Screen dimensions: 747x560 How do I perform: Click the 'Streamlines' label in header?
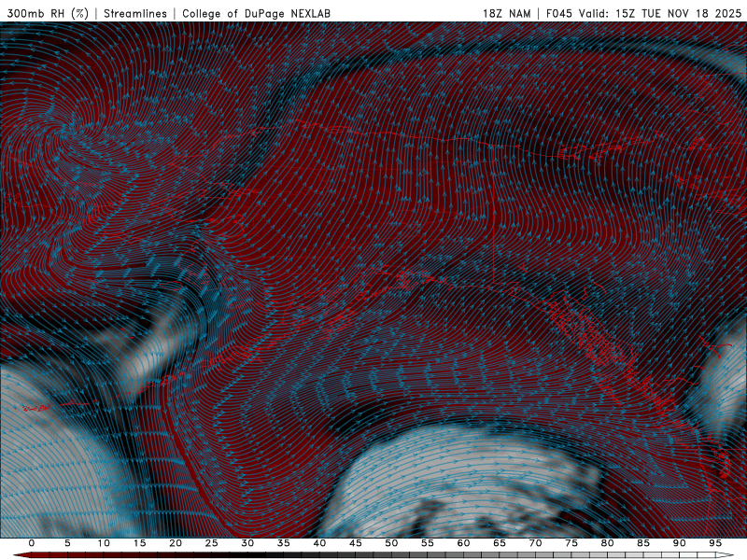(x=135, y=13)
